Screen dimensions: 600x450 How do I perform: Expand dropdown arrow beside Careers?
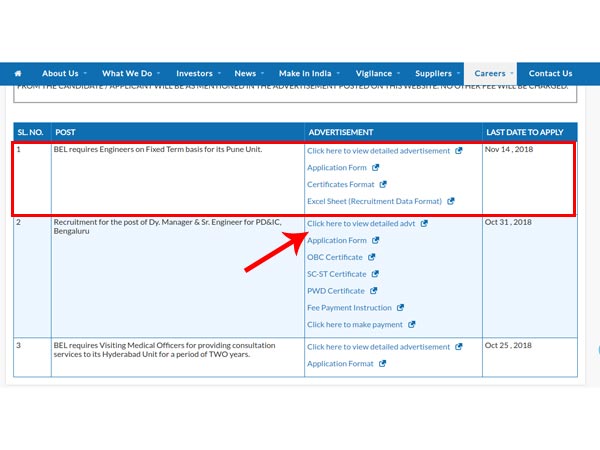[512, 73]
